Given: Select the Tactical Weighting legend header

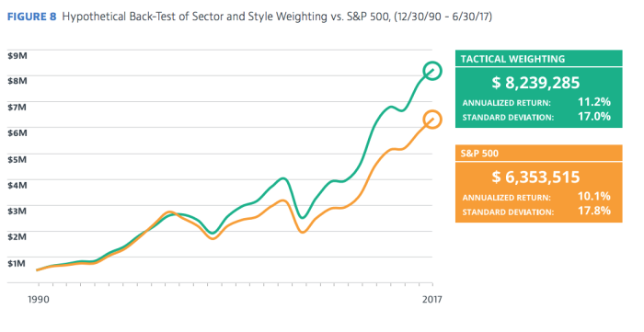Looking at the screenshot, I should click(x=539, y=58).
